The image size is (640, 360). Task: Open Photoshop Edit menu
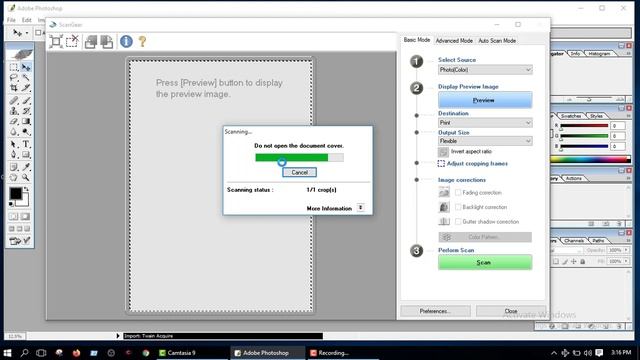[27, 20]
